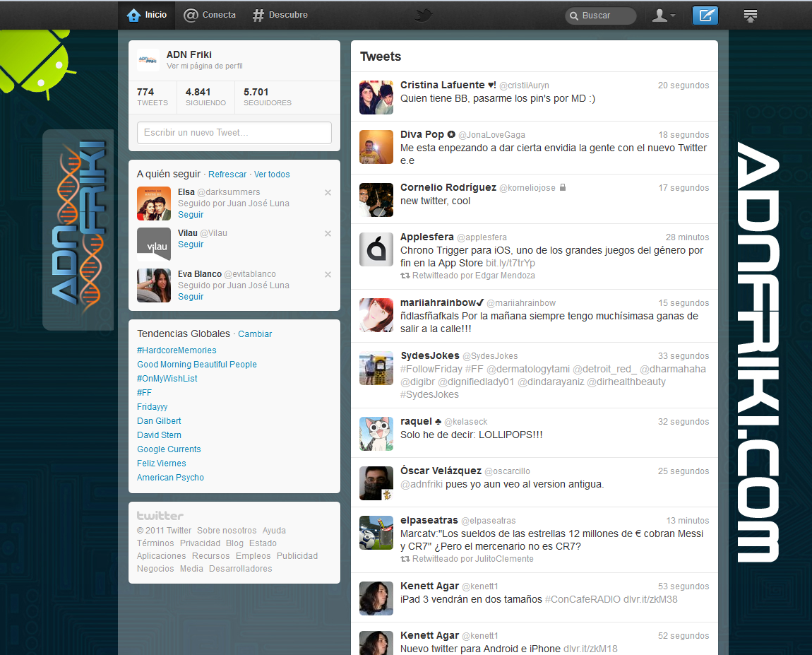Click the Escribir un nuevo Tweet box

234,133
